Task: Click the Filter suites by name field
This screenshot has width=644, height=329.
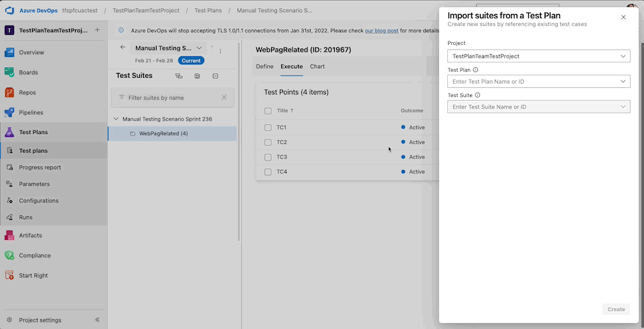Action: coord(173,97)
